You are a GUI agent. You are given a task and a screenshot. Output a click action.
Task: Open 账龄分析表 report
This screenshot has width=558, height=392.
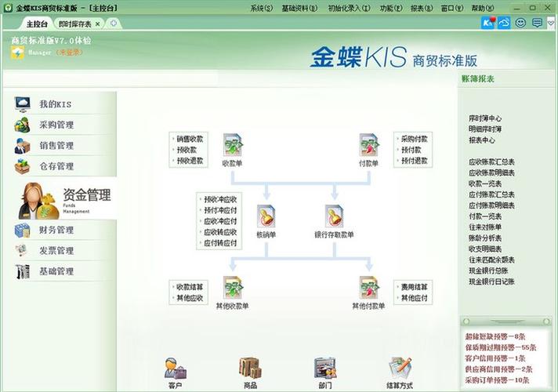tap(485, 238)
